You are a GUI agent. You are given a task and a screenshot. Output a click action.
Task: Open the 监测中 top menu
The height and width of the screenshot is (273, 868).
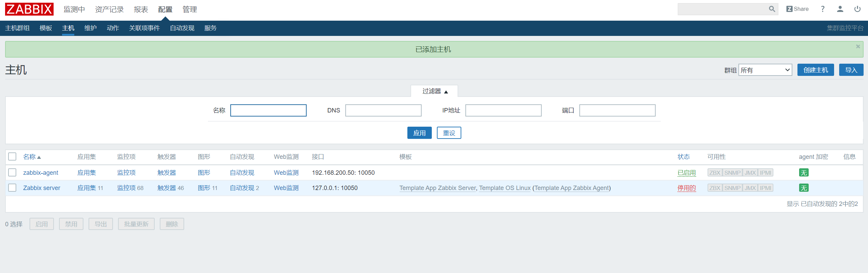tap(74, 9)
